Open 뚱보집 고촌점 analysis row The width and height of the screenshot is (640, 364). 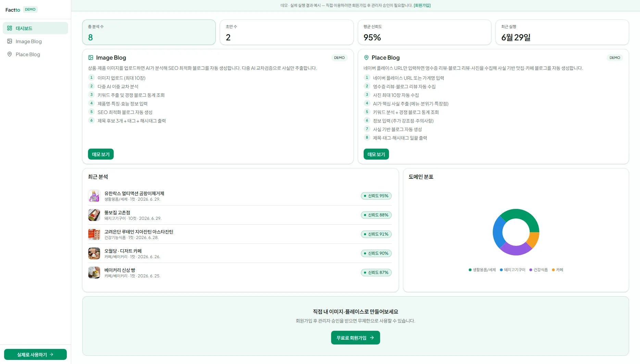pyautogui.click(x=240, y=215)
